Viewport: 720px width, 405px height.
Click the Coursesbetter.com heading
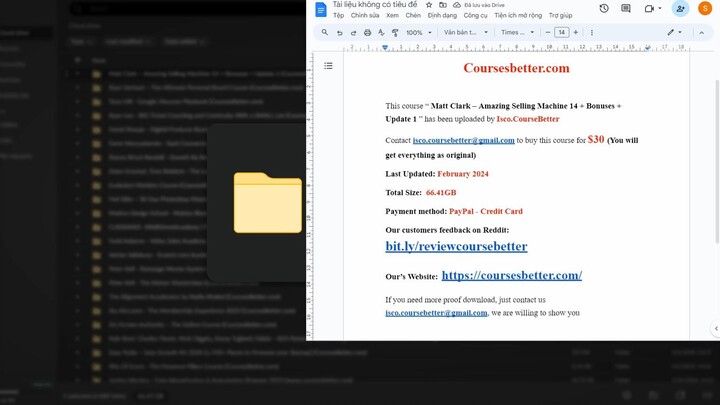click(516, 68)
